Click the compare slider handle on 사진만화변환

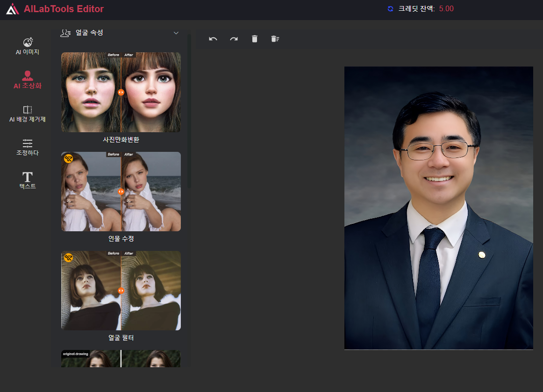121,93
